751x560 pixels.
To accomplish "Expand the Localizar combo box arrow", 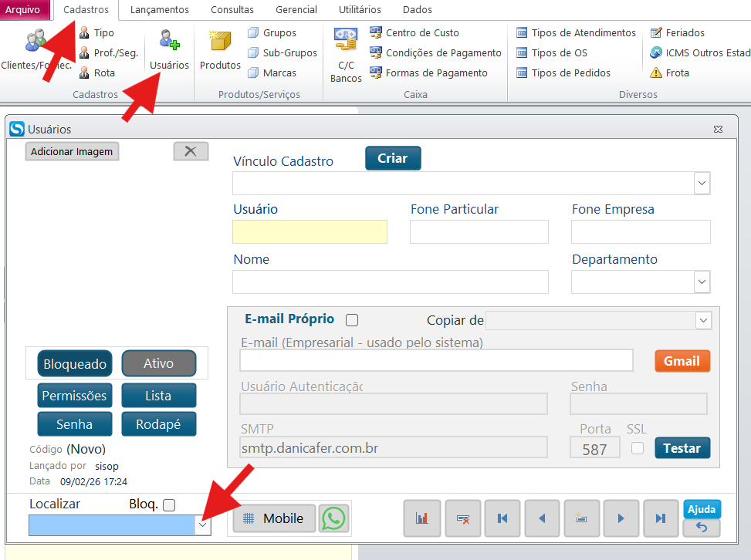I will pyautogui.click(x=202, y=525).
